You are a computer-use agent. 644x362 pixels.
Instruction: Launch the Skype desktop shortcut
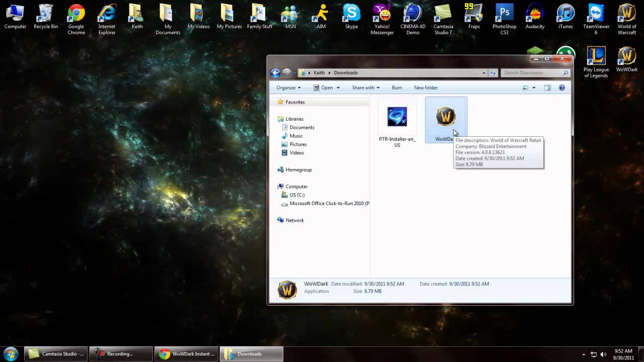click(x=351, y=17)
